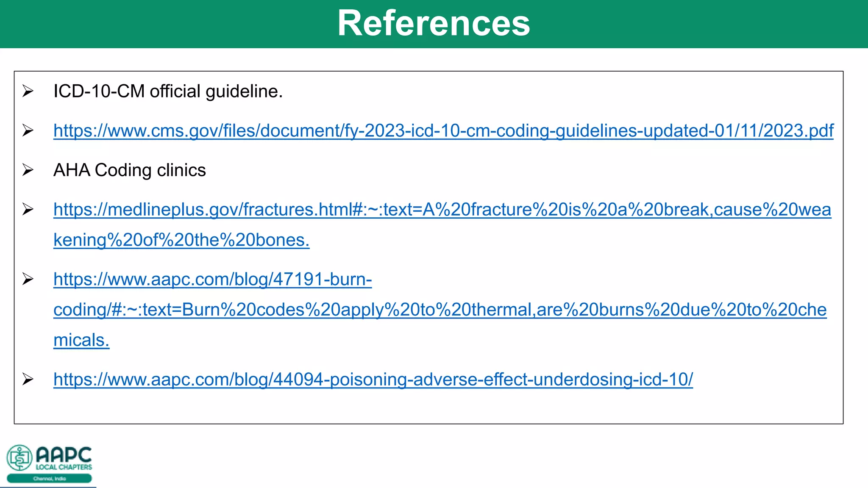This screenshot has width=868, height=488.
Task: Click the arrow bullet beside the burn-coding link
Action: 28,279
